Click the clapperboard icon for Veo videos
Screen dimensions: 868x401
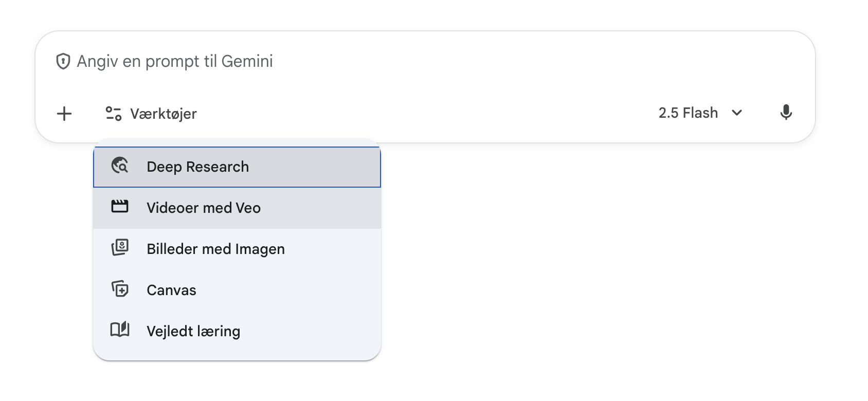[120, 207]
